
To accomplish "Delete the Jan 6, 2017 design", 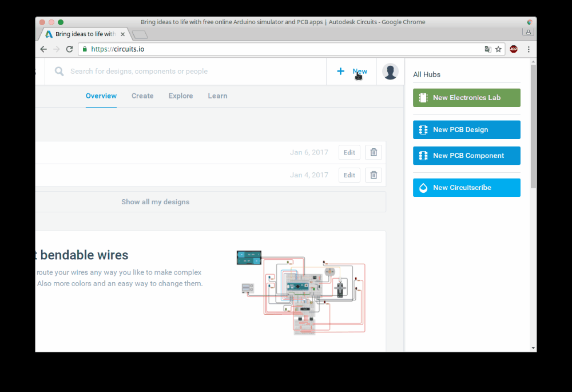I will pos(374,153).
